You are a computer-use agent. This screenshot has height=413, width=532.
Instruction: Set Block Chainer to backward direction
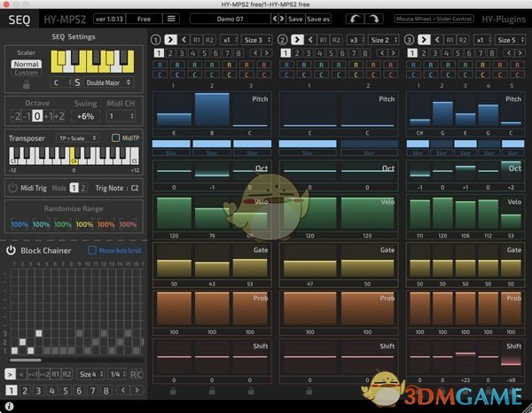click(21, 374)
